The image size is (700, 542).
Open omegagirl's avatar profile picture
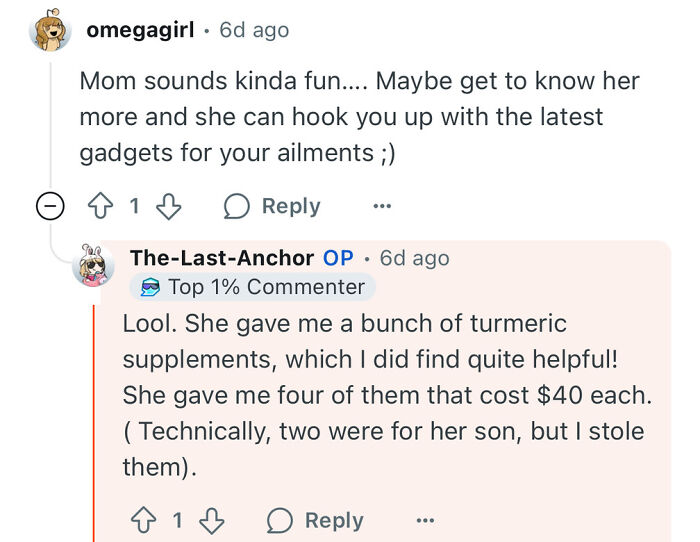click(50, 31)
